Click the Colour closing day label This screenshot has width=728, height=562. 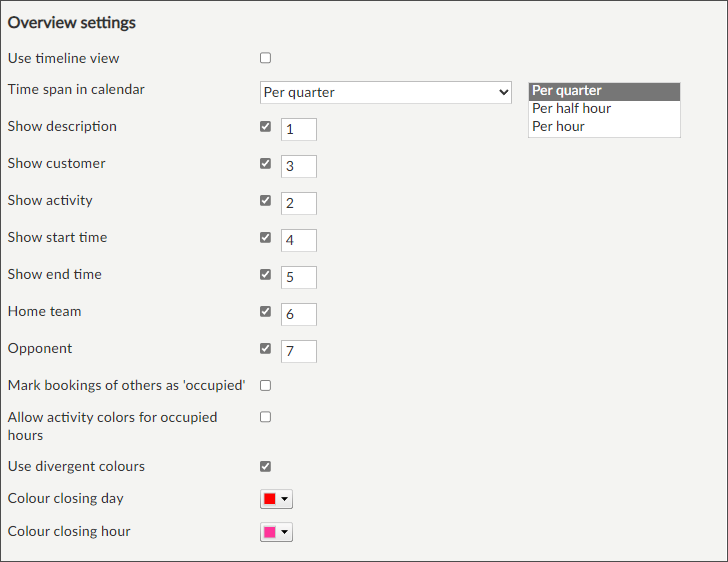tap(66, 498)
